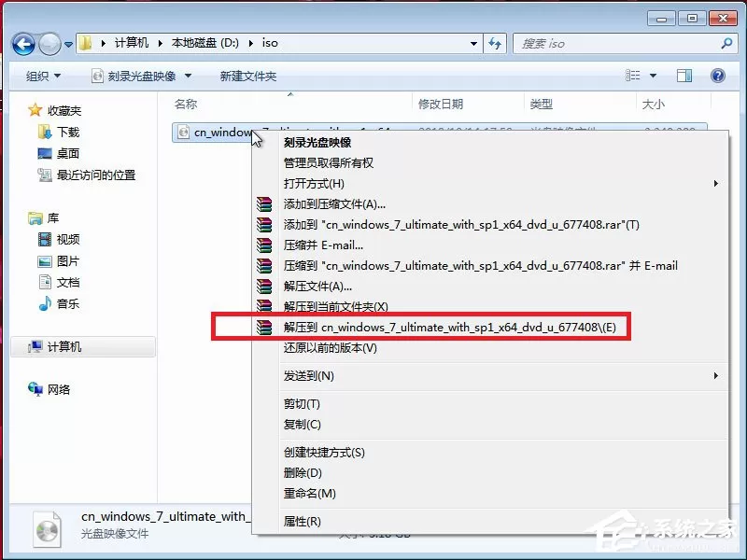This screenshot has width=747, height=560.
Task: Click the folder icon in address bar
Action: coord(85,43)
